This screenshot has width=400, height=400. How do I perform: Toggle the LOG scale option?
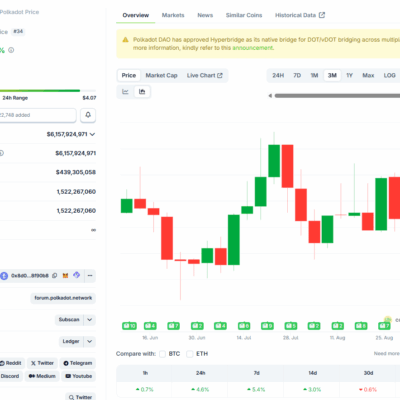(x=389, y=75)
